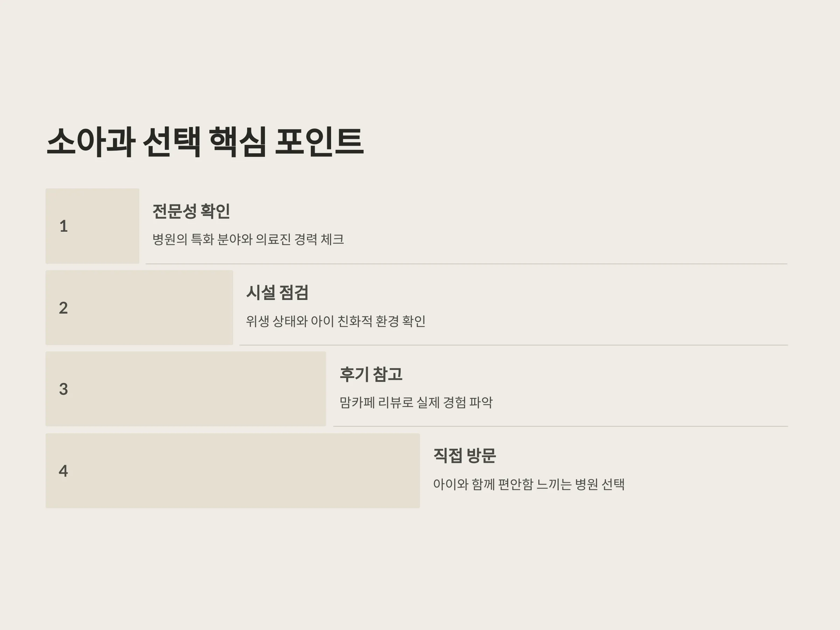Select the step 1 numbered block

click(x=92, y=226)
